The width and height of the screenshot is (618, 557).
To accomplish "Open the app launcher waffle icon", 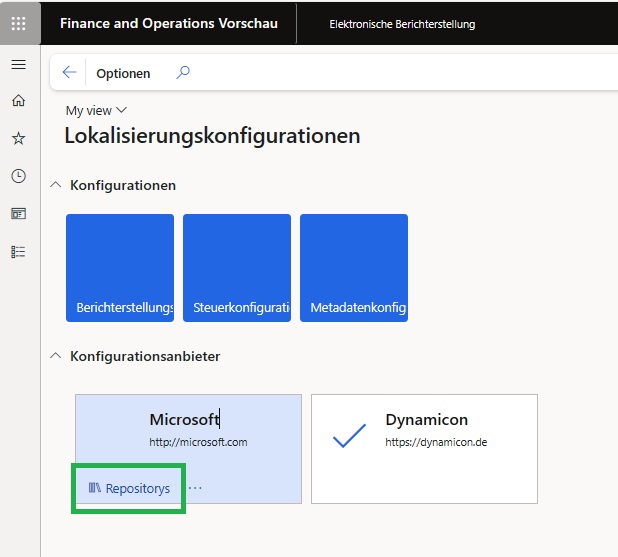I will click(19, 23).
